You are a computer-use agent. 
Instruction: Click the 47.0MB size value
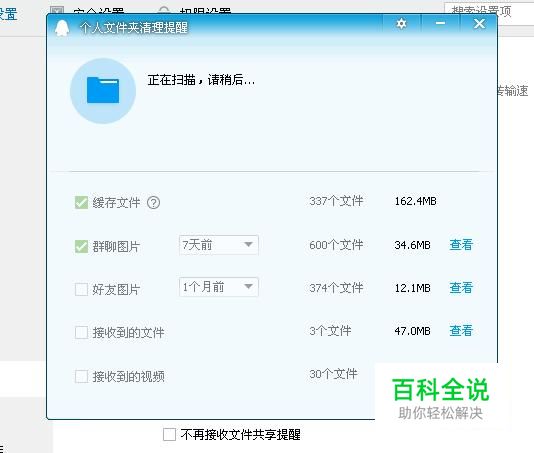[x=412, y=331]
